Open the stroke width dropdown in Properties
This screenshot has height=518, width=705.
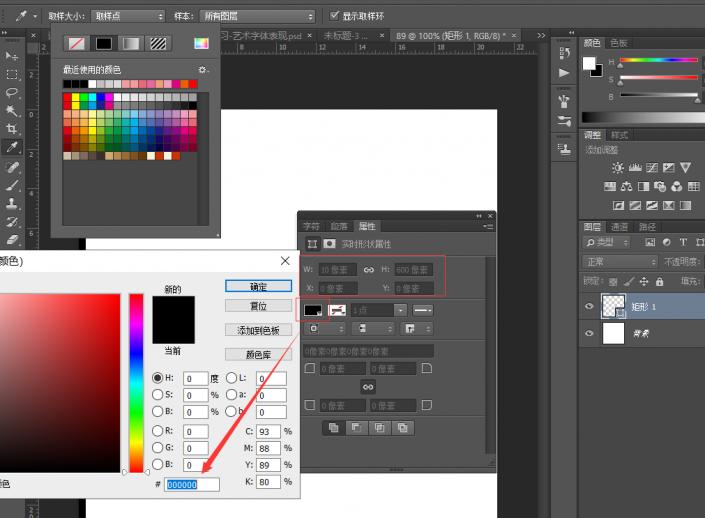coord(401,310)
